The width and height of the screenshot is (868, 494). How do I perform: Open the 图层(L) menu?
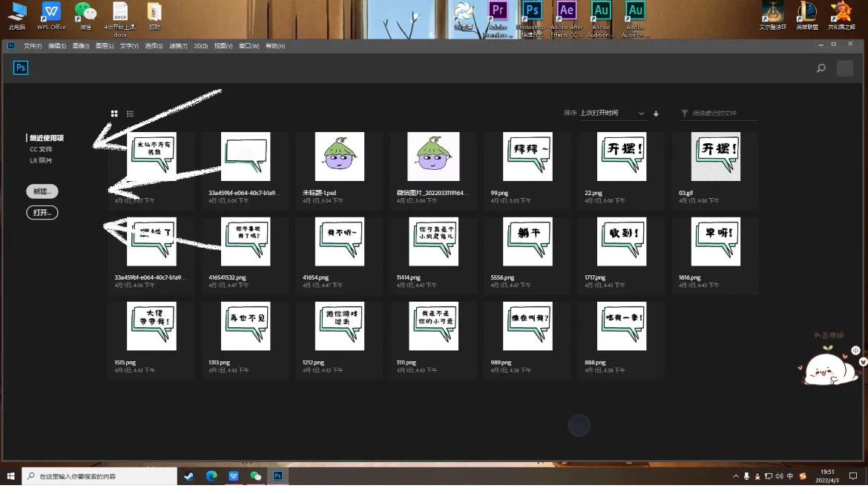pos(105,46)
